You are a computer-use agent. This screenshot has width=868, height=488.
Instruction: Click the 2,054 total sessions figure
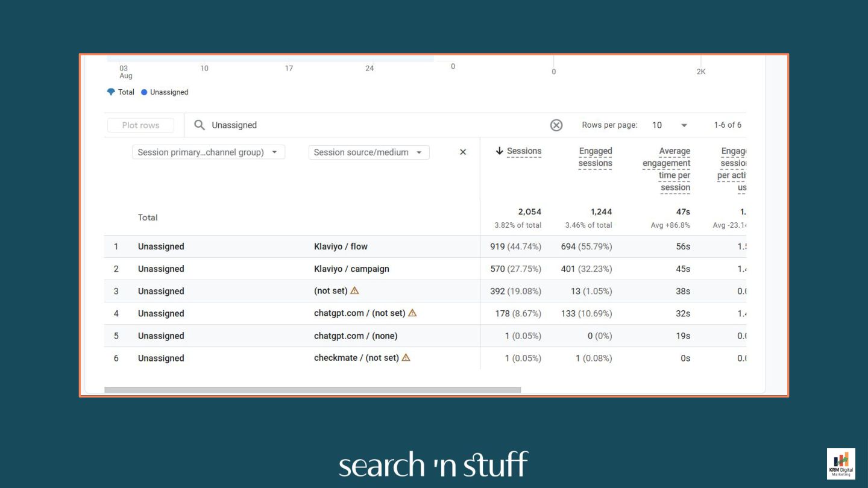[x=530, y=211]
